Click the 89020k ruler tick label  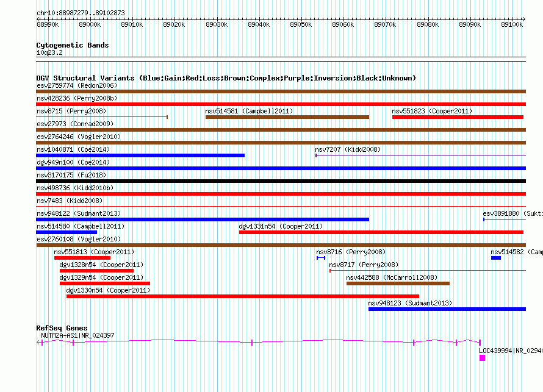174,24
